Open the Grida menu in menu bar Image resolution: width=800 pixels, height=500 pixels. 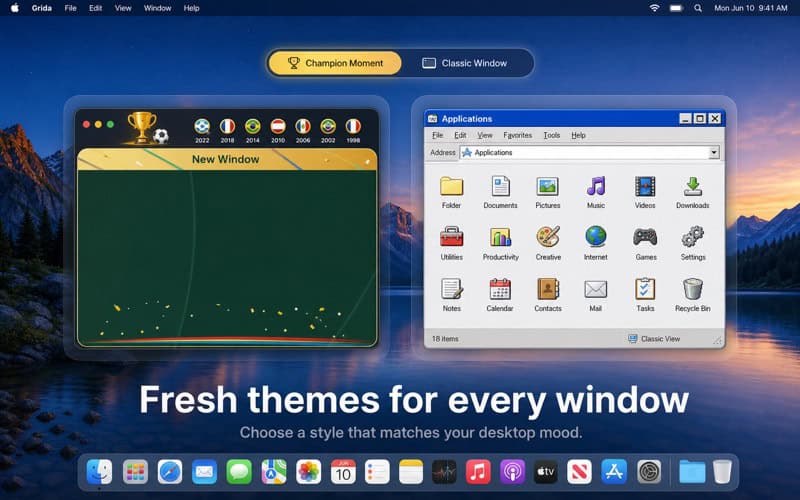tap(41, 8)
